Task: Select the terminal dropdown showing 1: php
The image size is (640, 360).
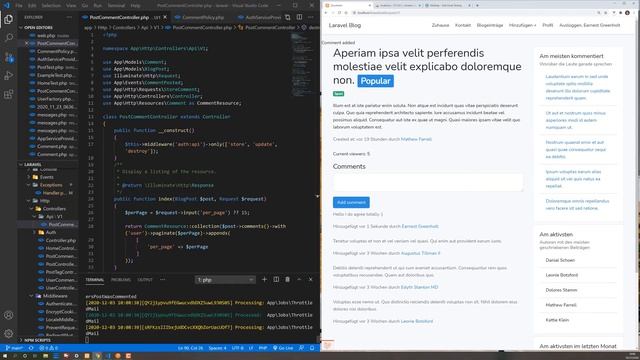Action: click(x=225, y=280)
